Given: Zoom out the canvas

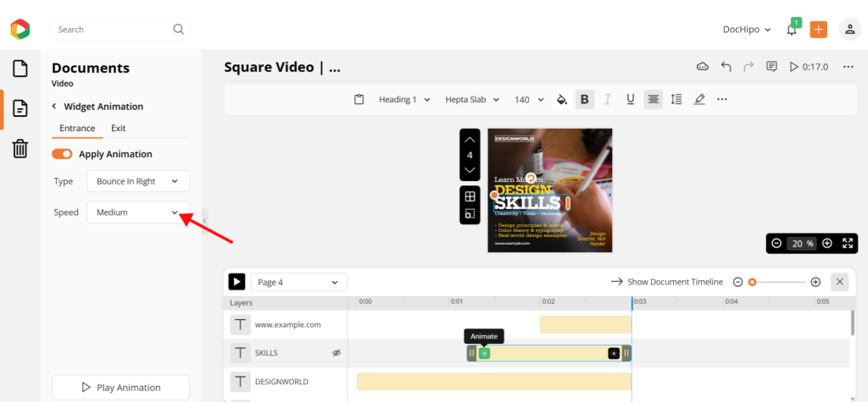Looking at the screenshot, I should [776, 243].
